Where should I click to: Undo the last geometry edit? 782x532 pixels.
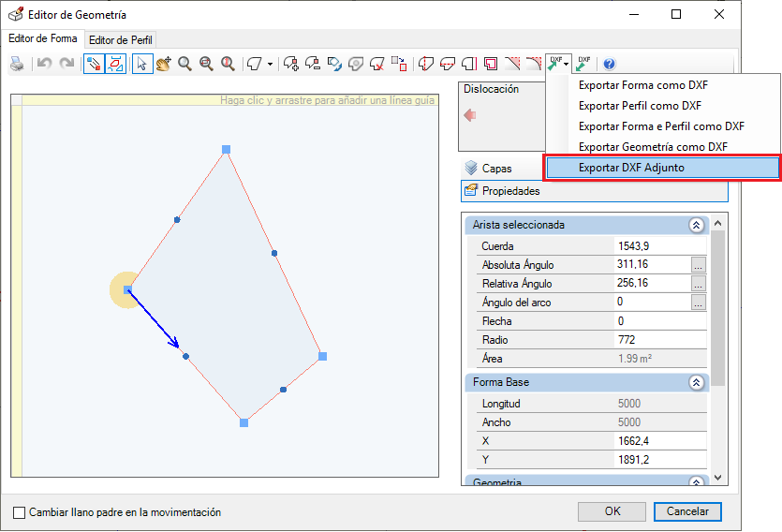(x=44, y=64)
